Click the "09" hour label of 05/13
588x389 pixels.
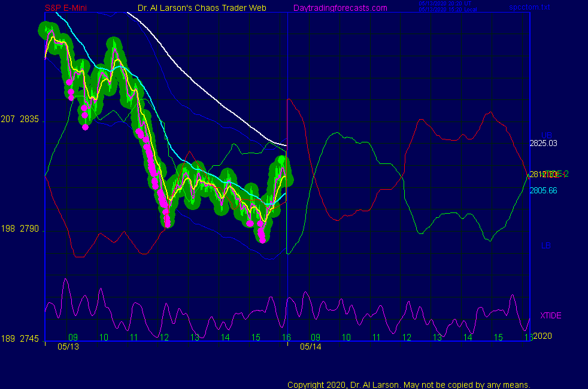pyautogui.click(x=73, y=338)
